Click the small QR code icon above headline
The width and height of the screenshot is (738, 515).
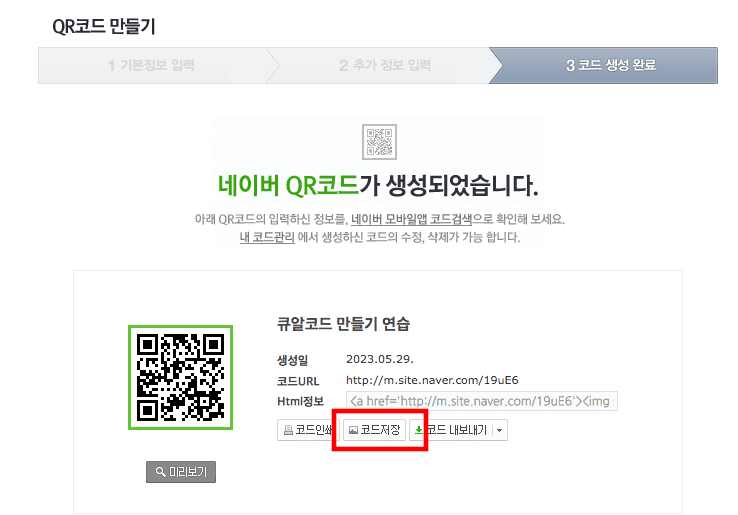coord(379,142)
